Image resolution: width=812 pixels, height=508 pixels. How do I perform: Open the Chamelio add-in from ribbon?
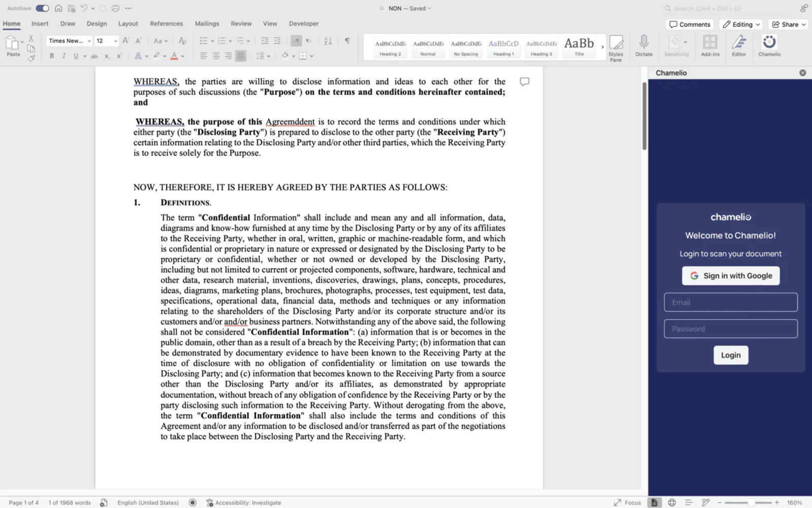pyautogui.click(x=769, y=45)
